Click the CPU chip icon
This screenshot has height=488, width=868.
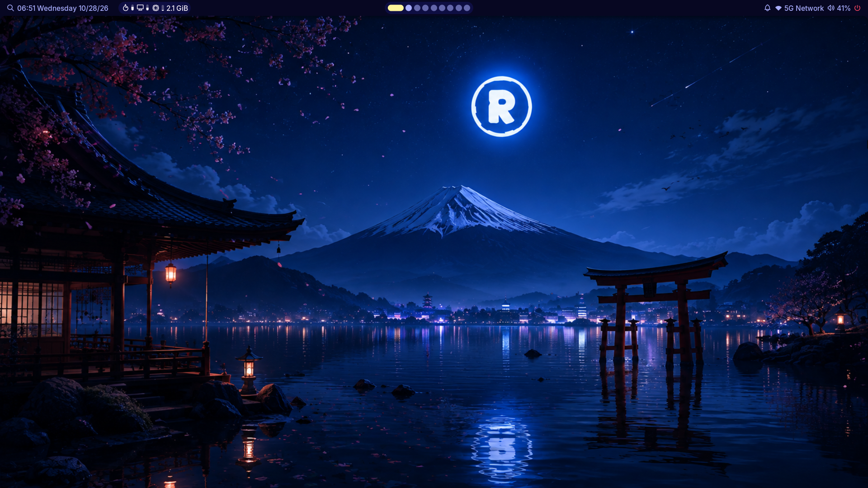[x=156, y=8]
